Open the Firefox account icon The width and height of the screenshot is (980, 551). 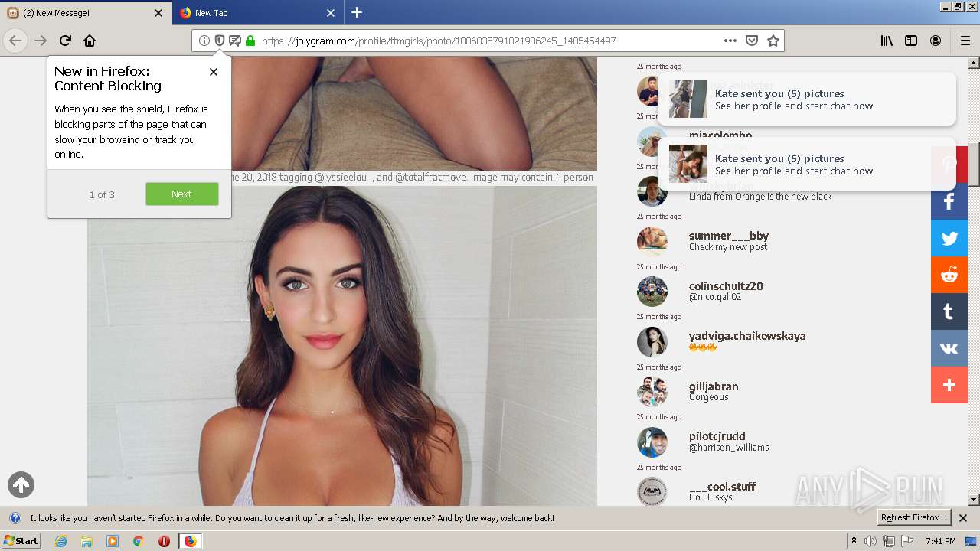(x=936, y=41)
